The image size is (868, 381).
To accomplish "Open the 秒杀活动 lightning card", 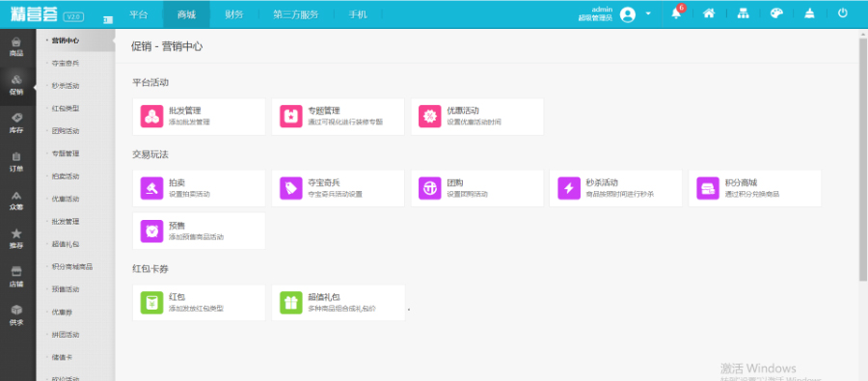I will (x=615, y=188).
